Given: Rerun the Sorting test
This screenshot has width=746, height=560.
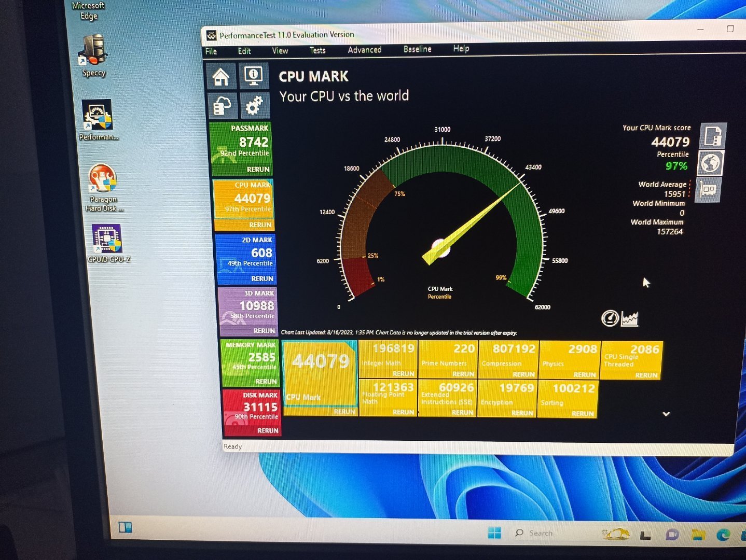Looking at the screenshot, I should [x=583, y=414].
